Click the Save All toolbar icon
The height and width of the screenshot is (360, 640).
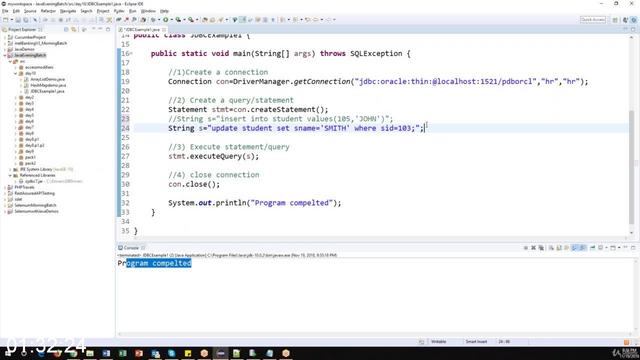pyautogui.click(x=25, y=20)
